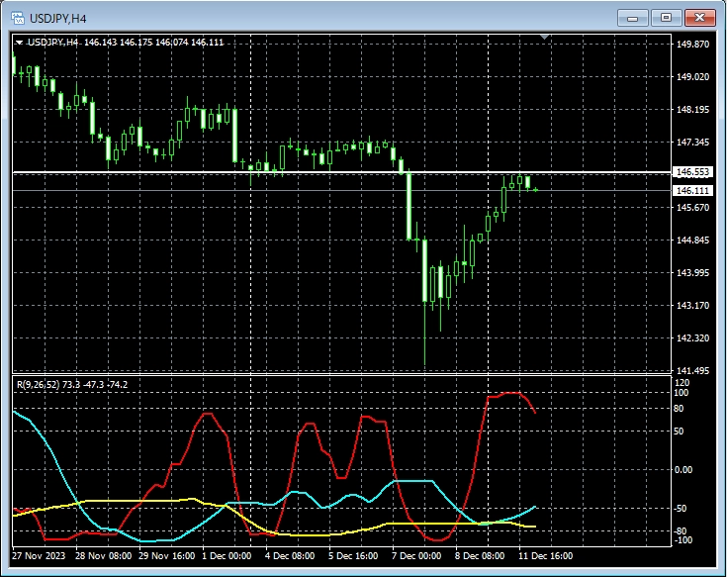Click the cyan indicator line at left edge
The height and width of the screenshot is (577, 728).
pos(18,414)
